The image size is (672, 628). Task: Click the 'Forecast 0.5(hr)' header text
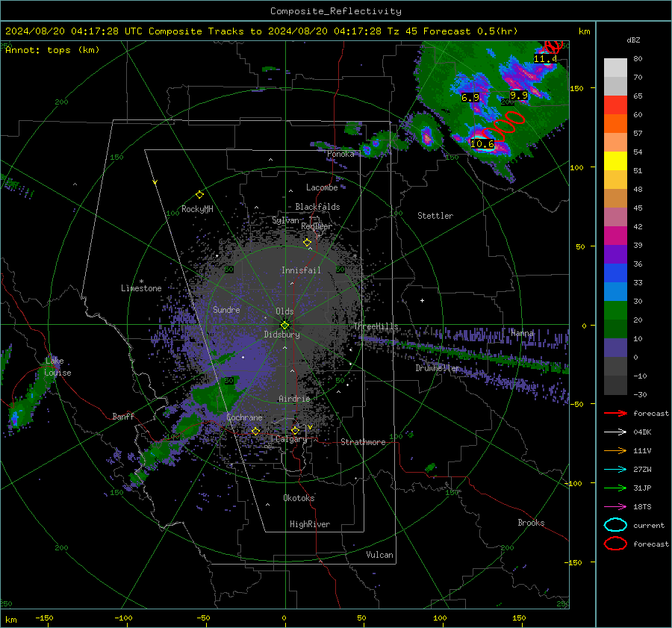pos(470,31)
